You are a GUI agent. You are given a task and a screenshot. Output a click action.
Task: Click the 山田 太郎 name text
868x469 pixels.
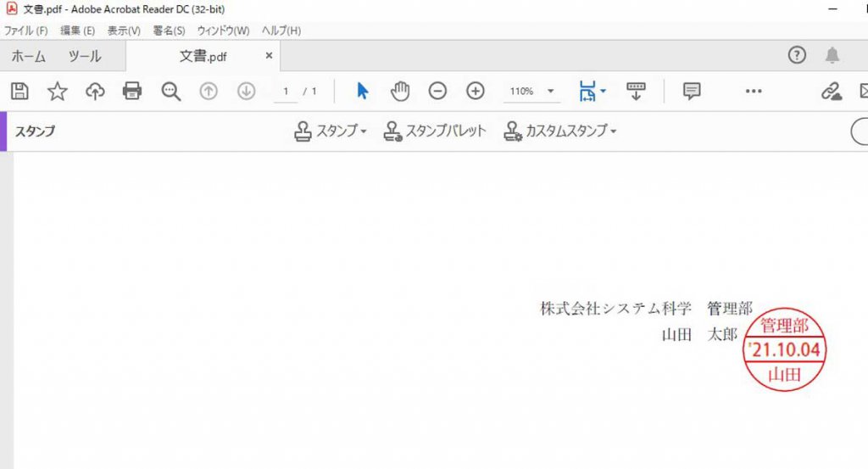click(699, 334)
